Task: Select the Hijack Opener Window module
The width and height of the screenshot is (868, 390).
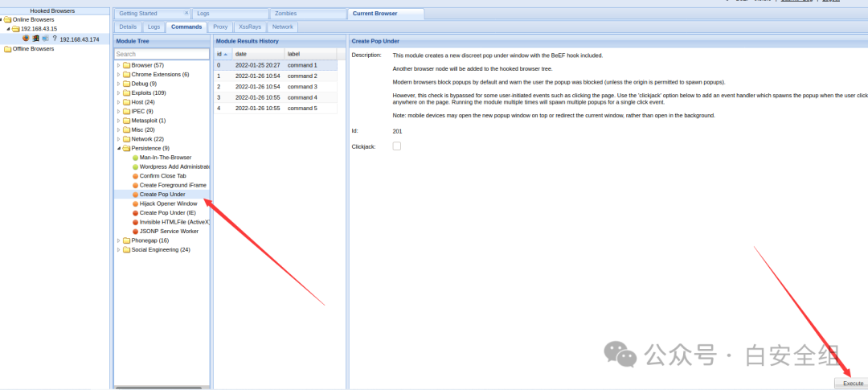Action: pyautogui.click(x=168, y=203)
